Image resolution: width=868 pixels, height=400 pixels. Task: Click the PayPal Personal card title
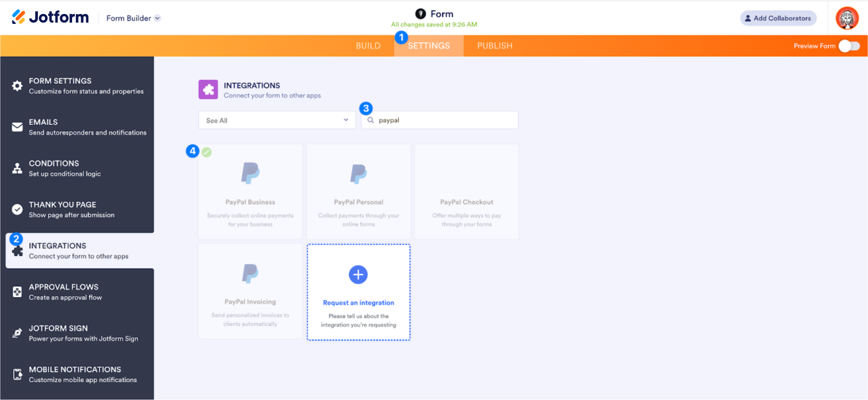pos(358,202)
